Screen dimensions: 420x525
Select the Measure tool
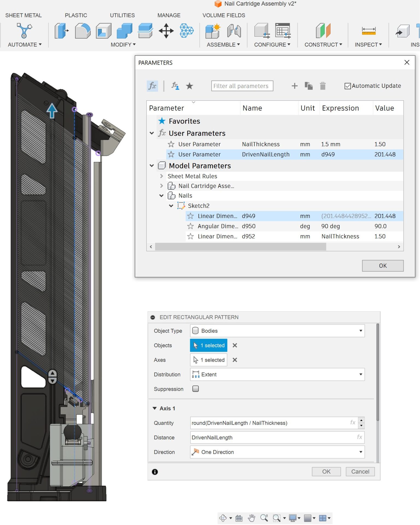click(369, 30)
